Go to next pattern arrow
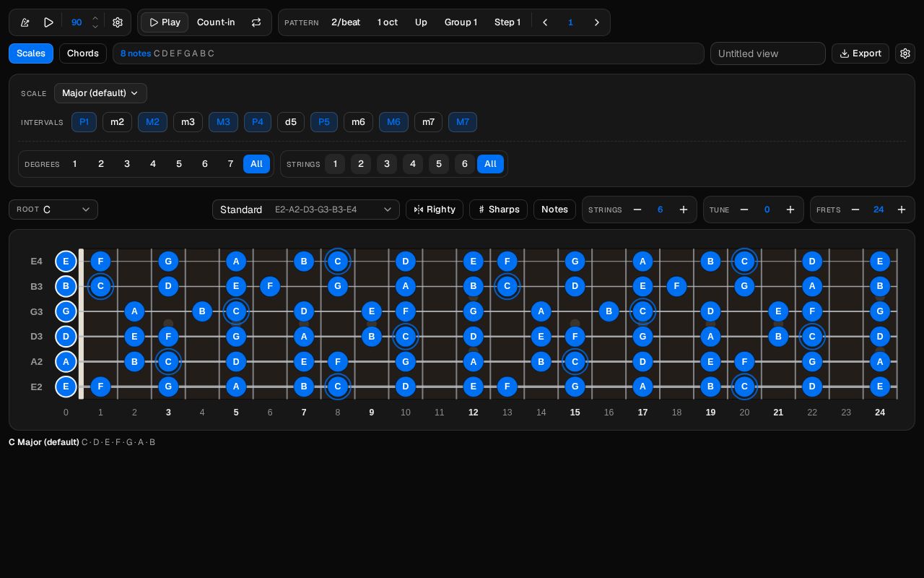This screenshot has width=924, height=578. 596,22
